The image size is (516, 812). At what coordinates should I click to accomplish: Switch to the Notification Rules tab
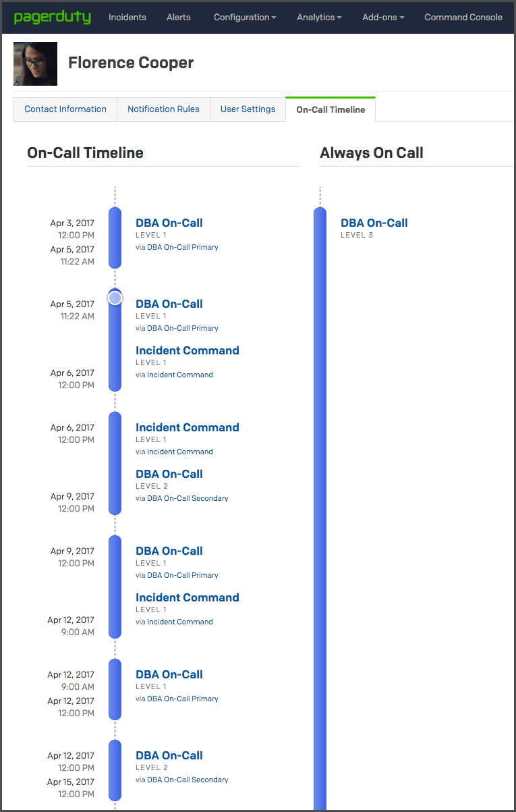(164, 109)
